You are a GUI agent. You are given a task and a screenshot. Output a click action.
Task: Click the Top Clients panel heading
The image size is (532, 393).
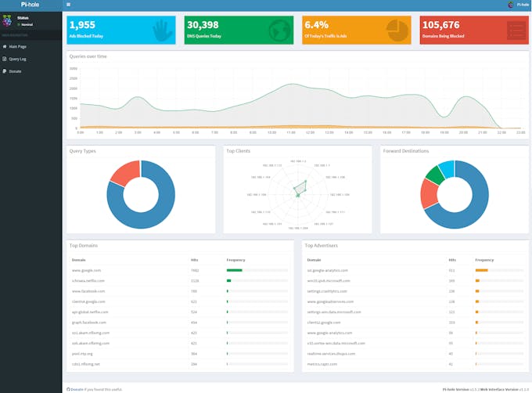click(238, 151)
